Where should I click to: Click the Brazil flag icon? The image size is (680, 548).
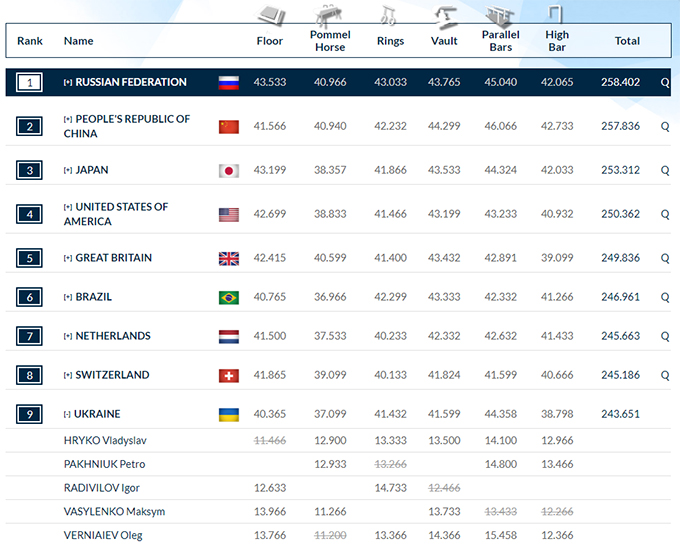pyautogui.click(x=229, y=298)
